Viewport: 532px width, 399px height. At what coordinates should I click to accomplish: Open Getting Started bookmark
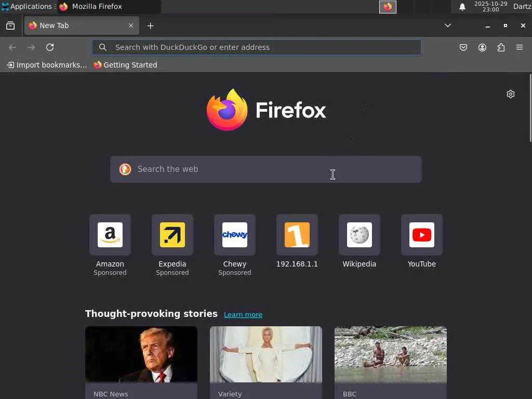[126, 65]
